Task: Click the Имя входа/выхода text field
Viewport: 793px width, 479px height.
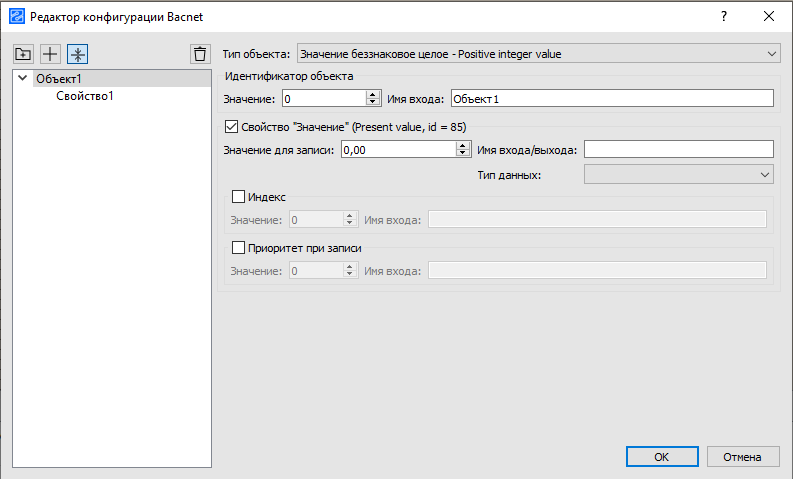Action: pos(679,149)
